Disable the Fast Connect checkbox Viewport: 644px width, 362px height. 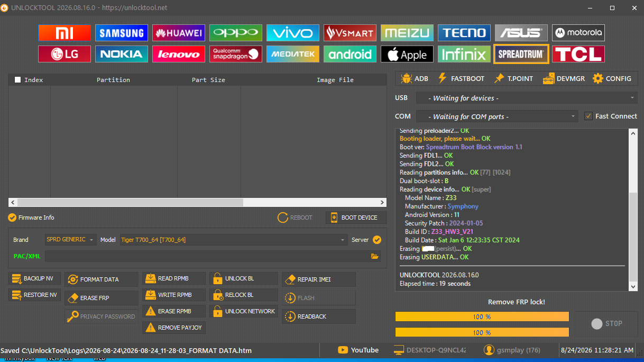(588, 116)
